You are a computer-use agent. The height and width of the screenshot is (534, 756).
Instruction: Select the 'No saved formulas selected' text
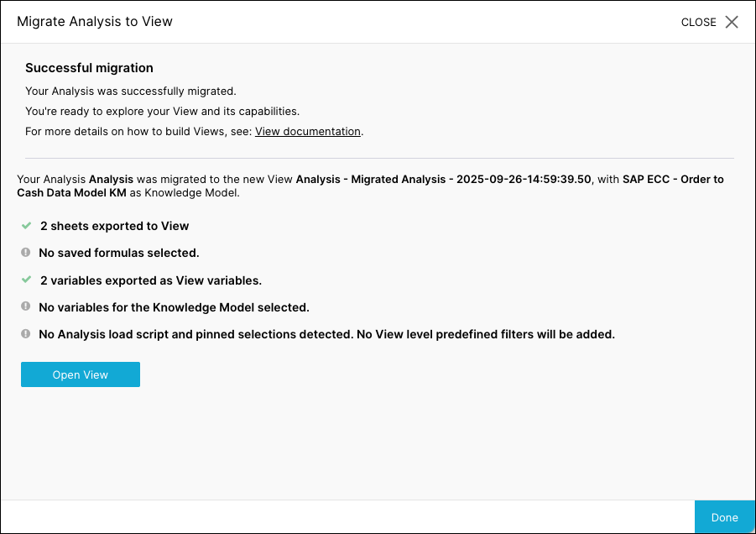pyautogui.click(x=118, y=253)
